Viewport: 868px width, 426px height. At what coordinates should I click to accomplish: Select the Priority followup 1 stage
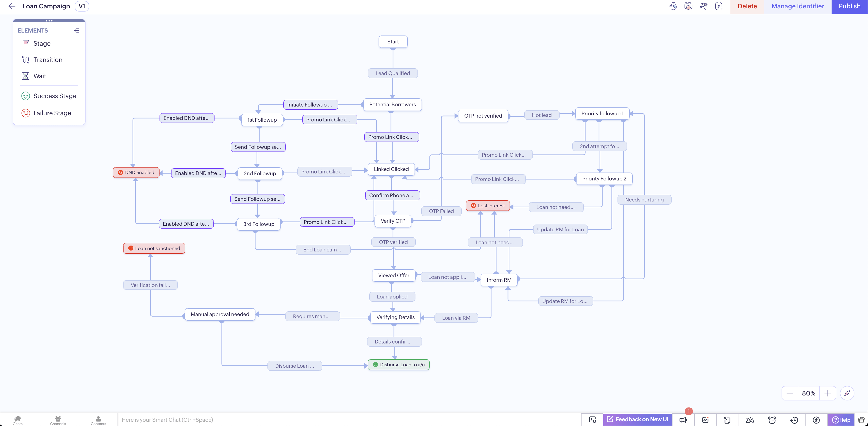[x=602, y=114]
